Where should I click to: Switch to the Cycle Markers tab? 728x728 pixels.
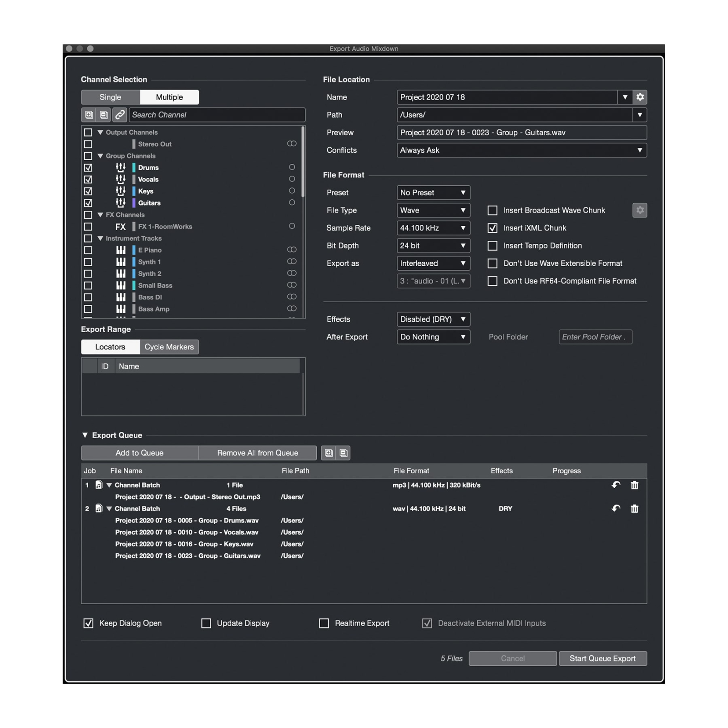(x=169, y=347)
